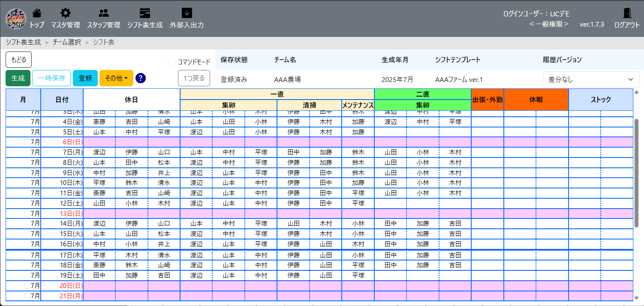
Task: Click the green 二直 group header
Action: coord(422,94)
